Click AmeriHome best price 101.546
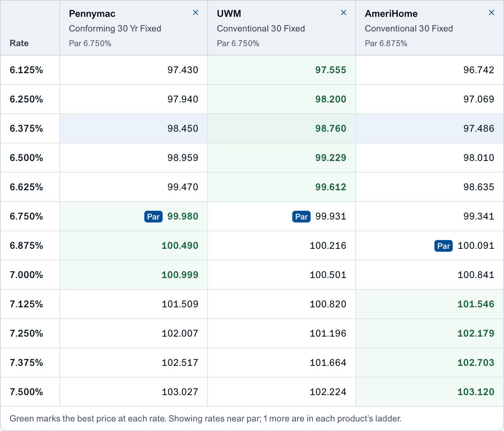Viewport: 504px width, 431px height. coord(476,304)
